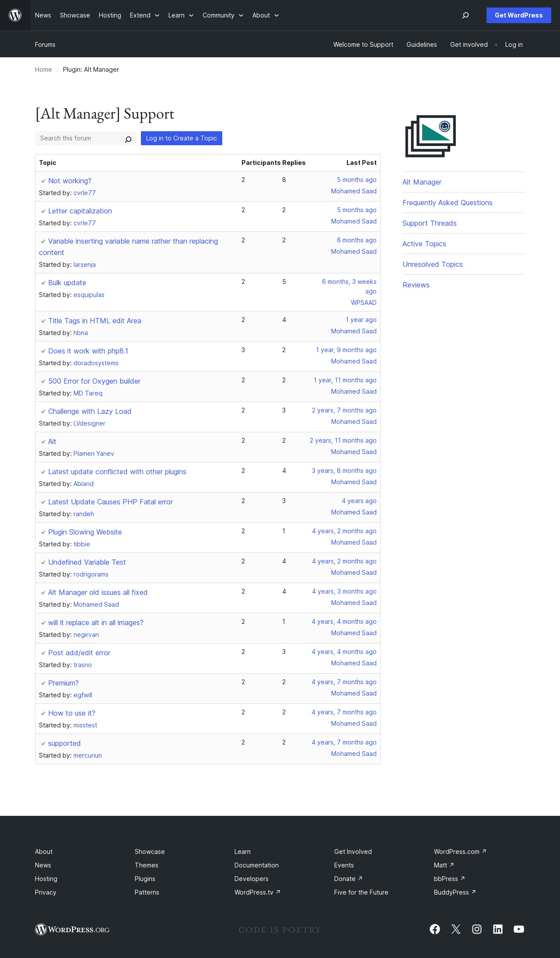Open the Alt Manager plugin thumbnail image

coord(430,136)
